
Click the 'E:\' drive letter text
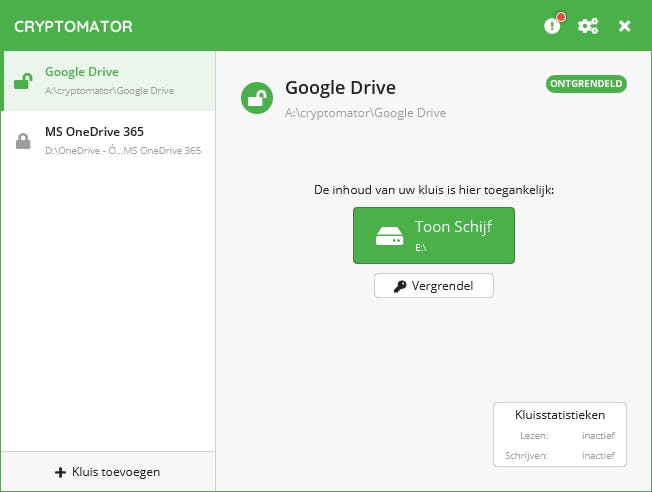pyautogui.click(x=421, y=248)
